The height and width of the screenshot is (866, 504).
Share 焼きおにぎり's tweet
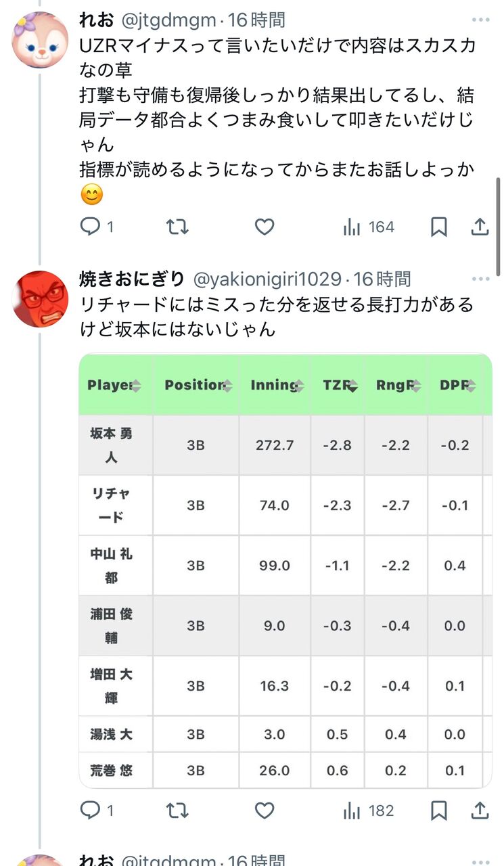(480, 811)
